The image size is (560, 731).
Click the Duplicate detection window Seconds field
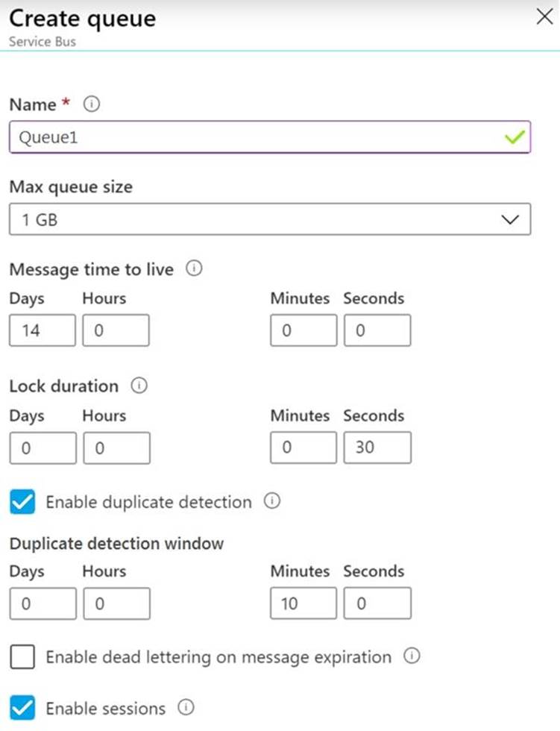point(377,603)
